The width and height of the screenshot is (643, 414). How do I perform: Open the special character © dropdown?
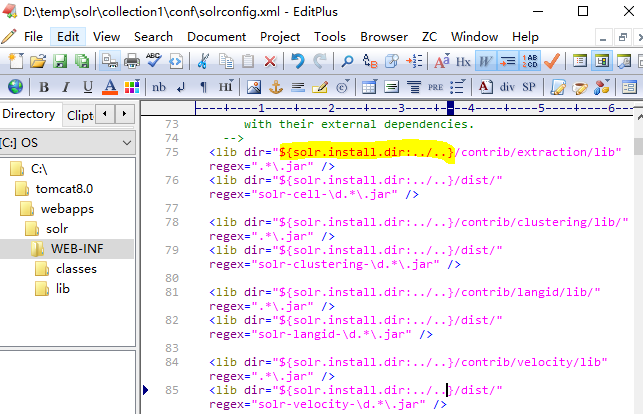342,87
